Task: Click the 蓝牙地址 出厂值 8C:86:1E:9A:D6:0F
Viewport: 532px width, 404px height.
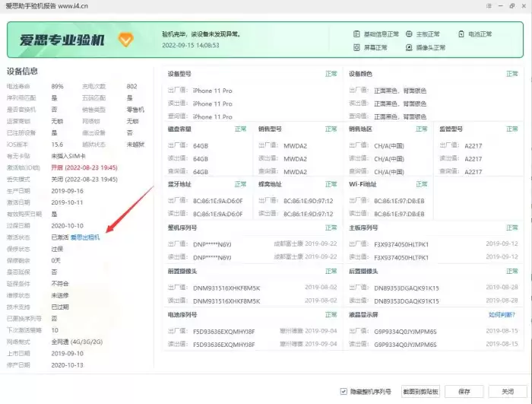Action: (218, 201)
